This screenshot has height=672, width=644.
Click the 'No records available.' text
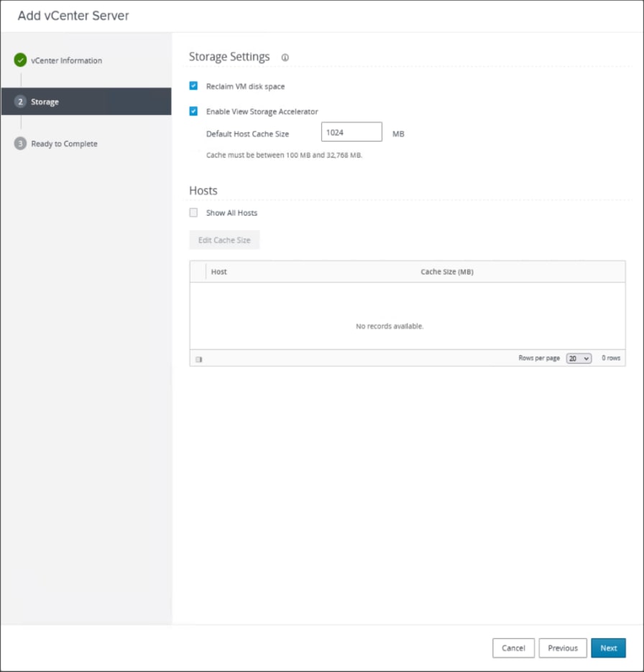pos(390,326)
